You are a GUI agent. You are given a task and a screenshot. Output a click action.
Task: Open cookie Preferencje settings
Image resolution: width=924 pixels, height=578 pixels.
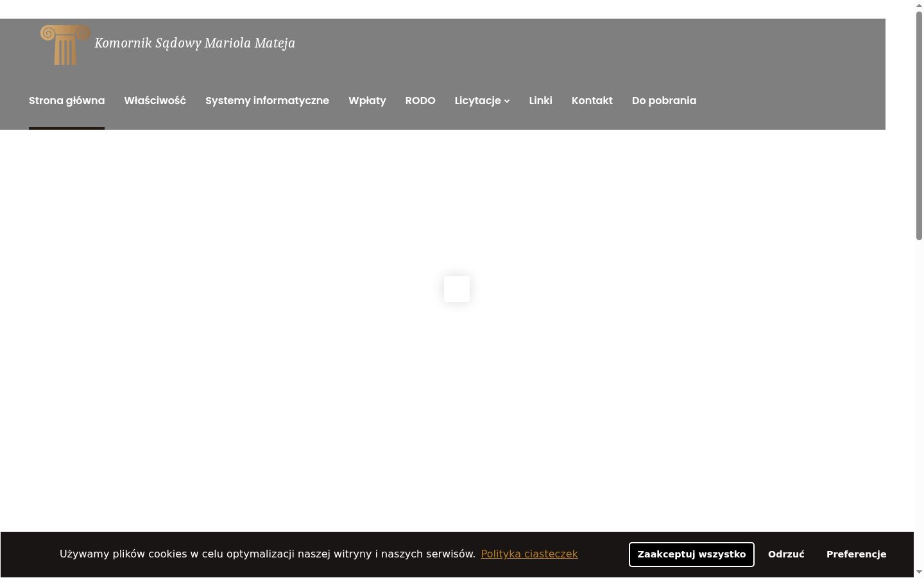click(x=857, y=554)
